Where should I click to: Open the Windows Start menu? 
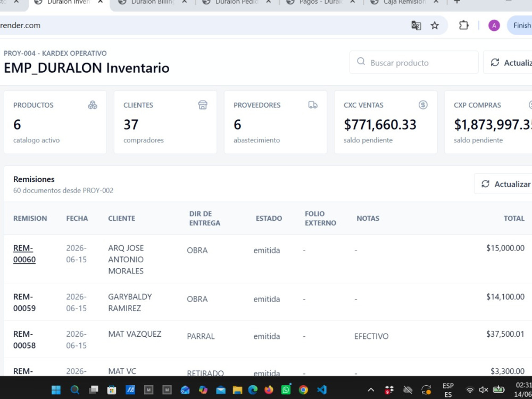[x=56, y=390]
